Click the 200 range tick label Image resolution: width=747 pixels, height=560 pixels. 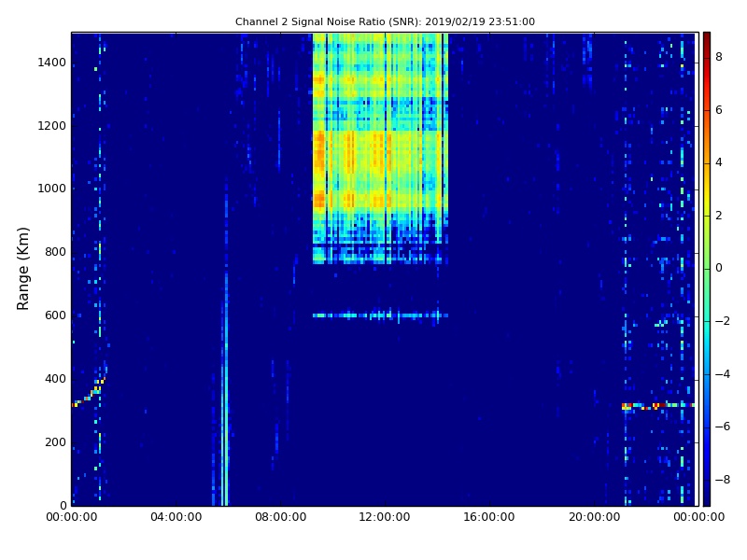(55, 441)
